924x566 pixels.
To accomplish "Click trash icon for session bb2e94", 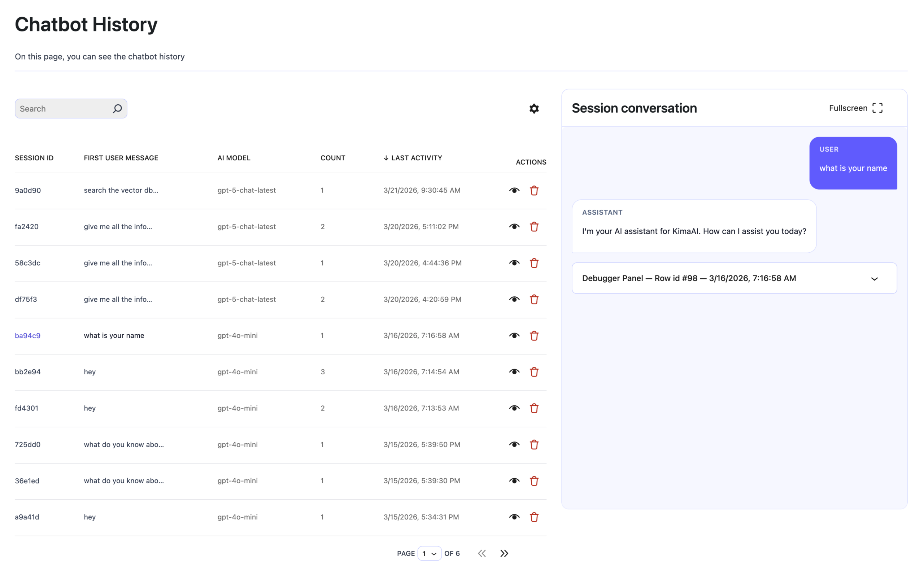I will 534,372.
